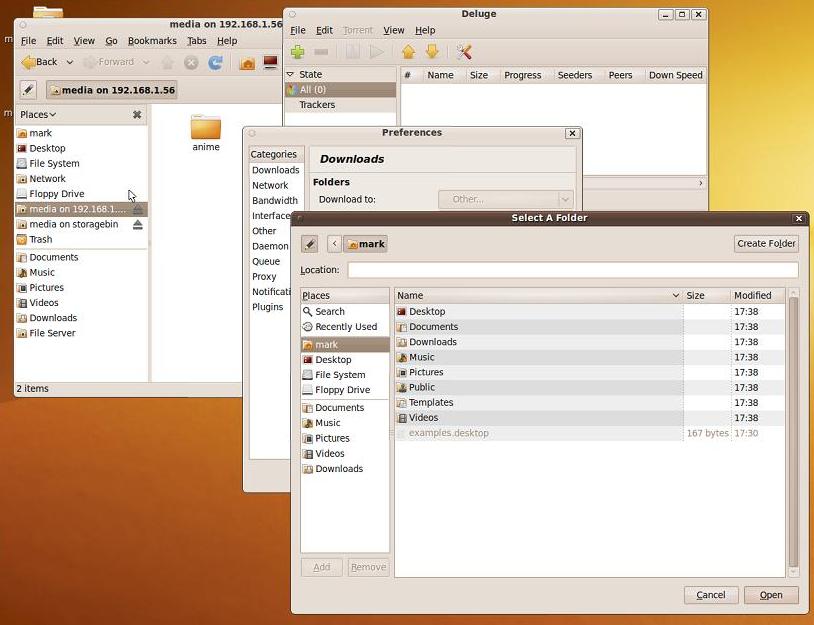Screen dimensions: 814x625
Task: Open the Back button history dropdown arrow
Action: click(70, 62)
